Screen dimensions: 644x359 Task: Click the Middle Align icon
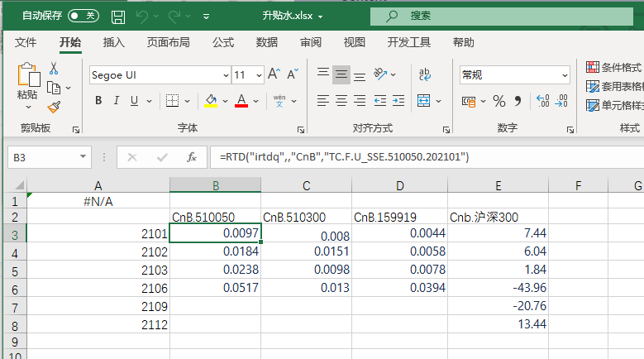coord(341,74)
